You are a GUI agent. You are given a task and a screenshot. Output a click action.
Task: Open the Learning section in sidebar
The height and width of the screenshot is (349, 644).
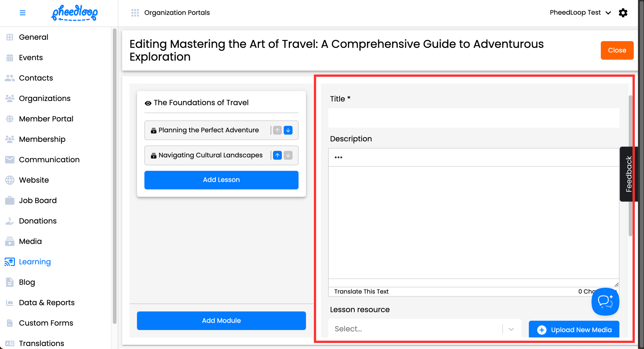tap(35, 262)
